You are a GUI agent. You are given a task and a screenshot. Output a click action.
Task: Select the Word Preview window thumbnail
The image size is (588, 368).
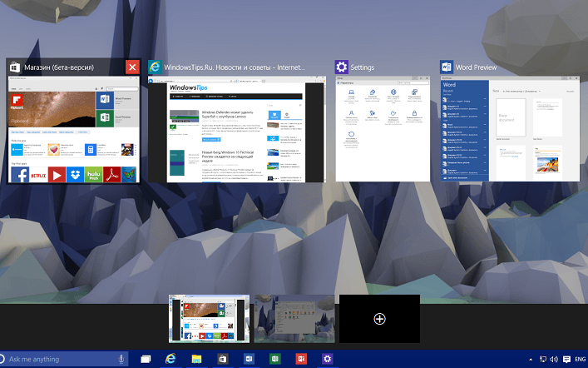pos(512,129)
